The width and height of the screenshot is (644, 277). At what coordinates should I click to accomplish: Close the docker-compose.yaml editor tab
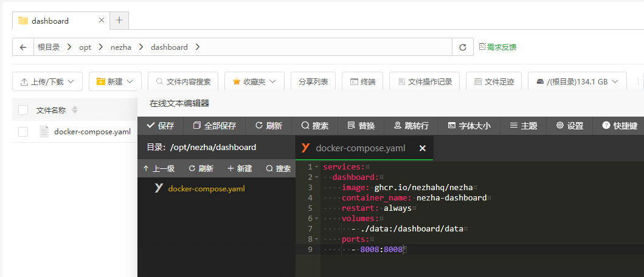coord(423,148)
